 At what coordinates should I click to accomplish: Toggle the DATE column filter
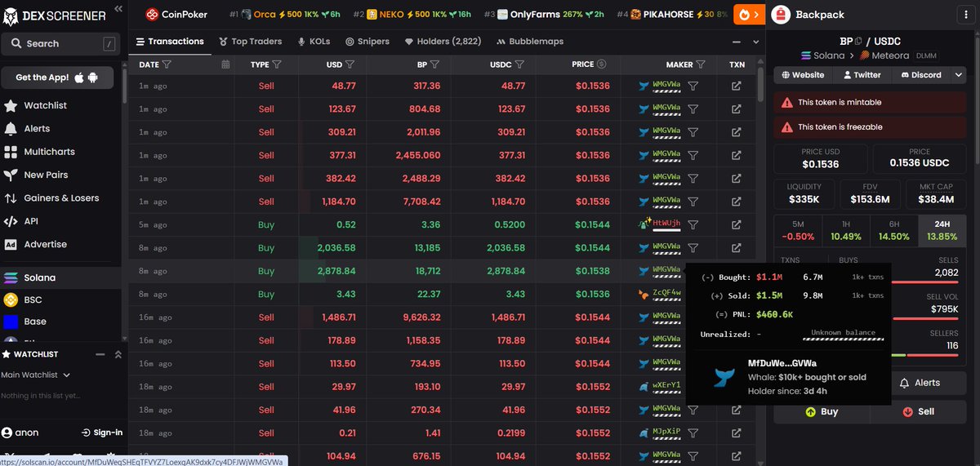[167, 64]
